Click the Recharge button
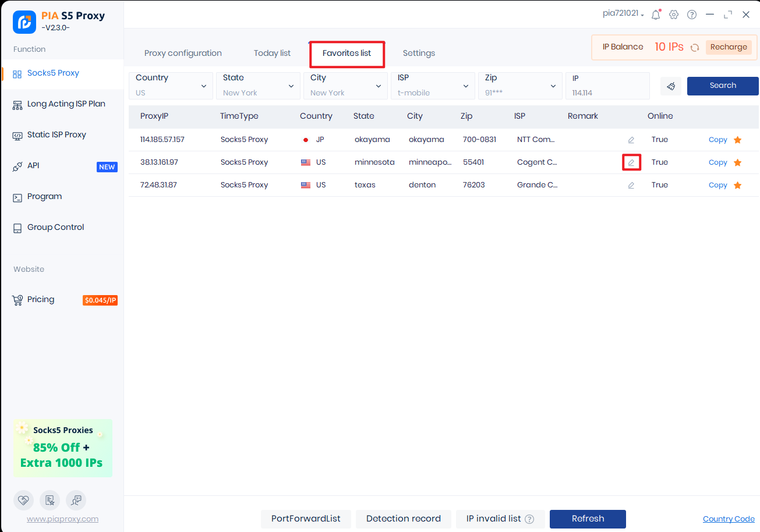Viewport: 760px width, 532px height. [x=729, y=47]
